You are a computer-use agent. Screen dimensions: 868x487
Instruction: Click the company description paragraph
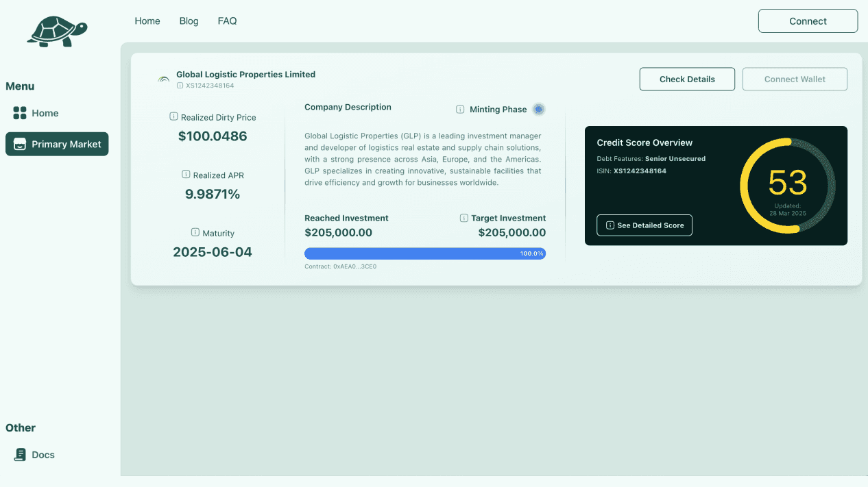(423, 160)
